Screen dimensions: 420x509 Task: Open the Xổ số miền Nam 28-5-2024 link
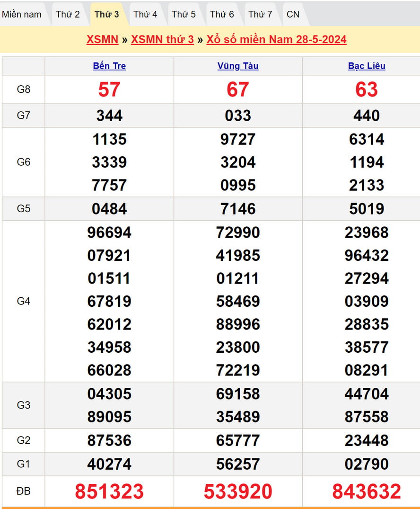coord(276,39)
